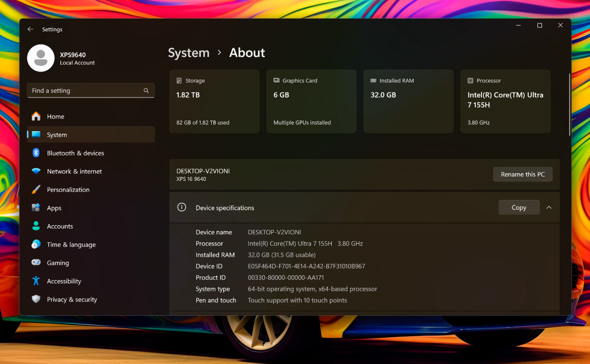Click the Device ID value E05F464D
The height and width of the screenshot is (364, 590).
coord(306,266)
